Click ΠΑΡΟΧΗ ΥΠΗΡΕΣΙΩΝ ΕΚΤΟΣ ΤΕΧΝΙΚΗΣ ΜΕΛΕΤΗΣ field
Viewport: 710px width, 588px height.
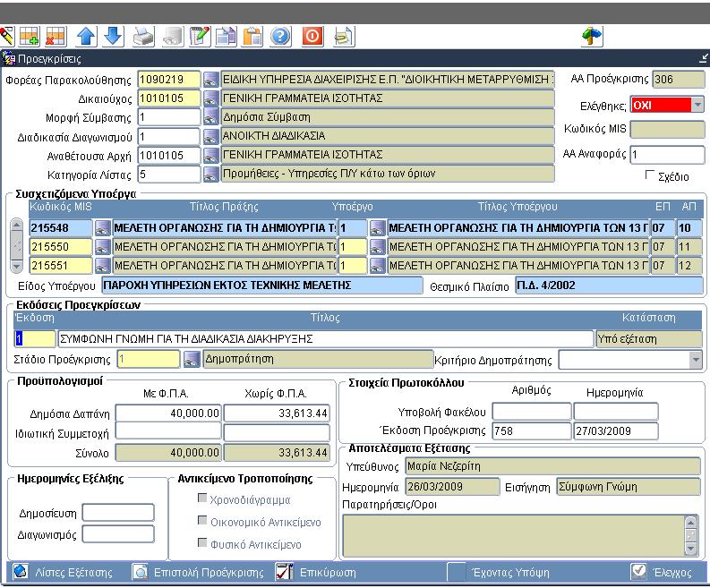(261, 285)
